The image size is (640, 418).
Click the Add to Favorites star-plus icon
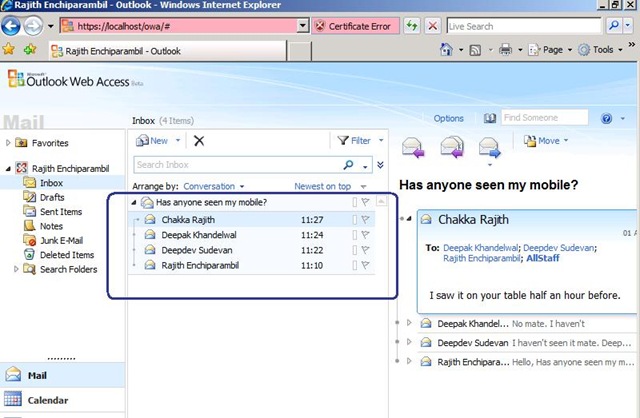coord(30,49)
